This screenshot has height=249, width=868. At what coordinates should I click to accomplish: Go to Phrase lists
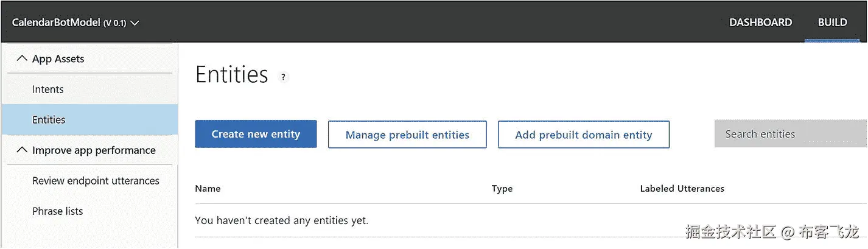pos(57,211)
